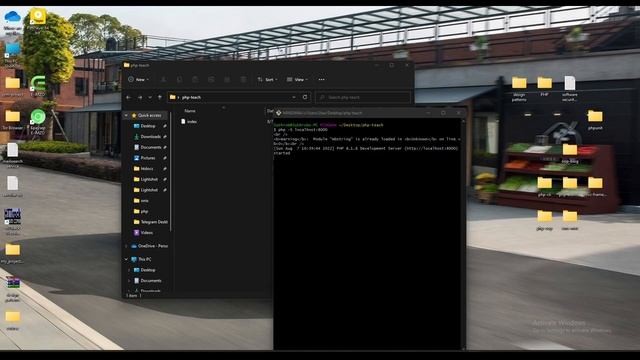Click the terminal vertical scrollbar

coord(463,235)
